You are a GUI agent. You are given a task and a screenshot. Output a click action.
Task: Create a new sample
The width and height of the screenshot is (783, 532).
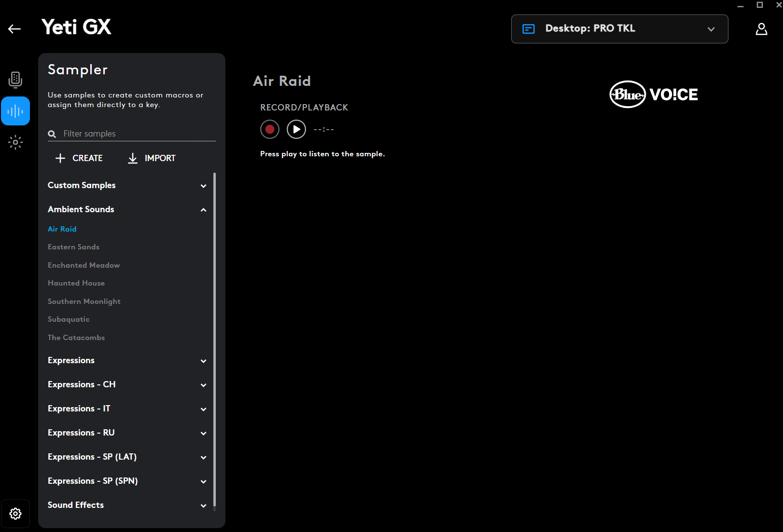click(79, 158)
